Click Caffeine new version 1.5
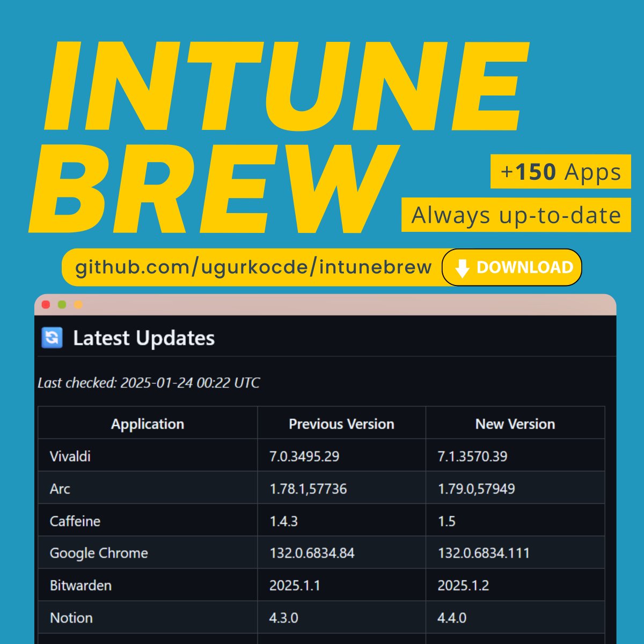Viewport: 644px width, 644px height. click(x=447, y=521)
